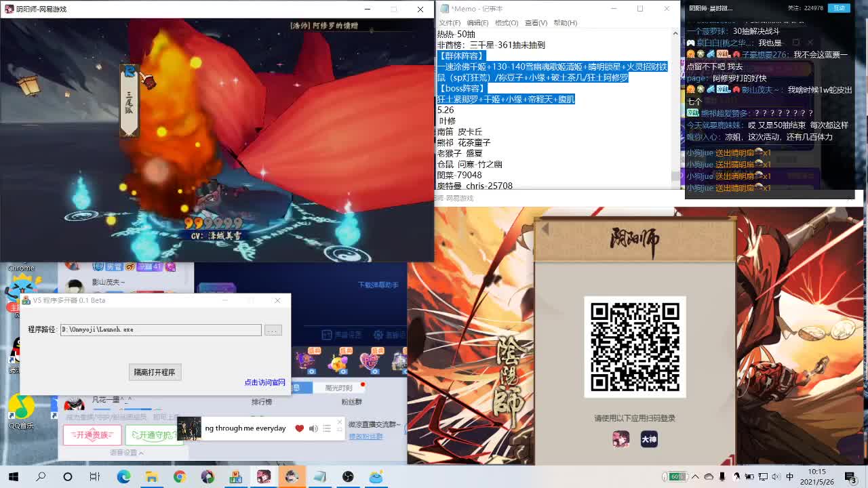This screenshot has height=488, width=868.
Task: Click the battery 60% indicator
Action: [x=676, y=476]
